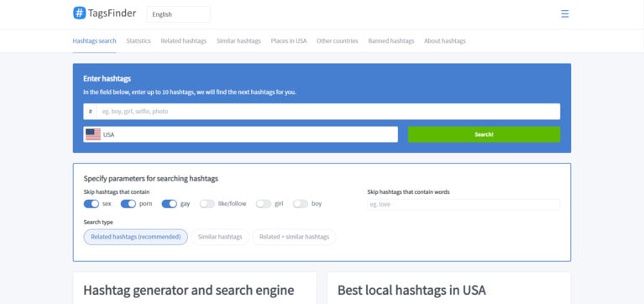
Task: Click the TagsFinder hashtag logo icon
Action: click(x=79, y=13)
